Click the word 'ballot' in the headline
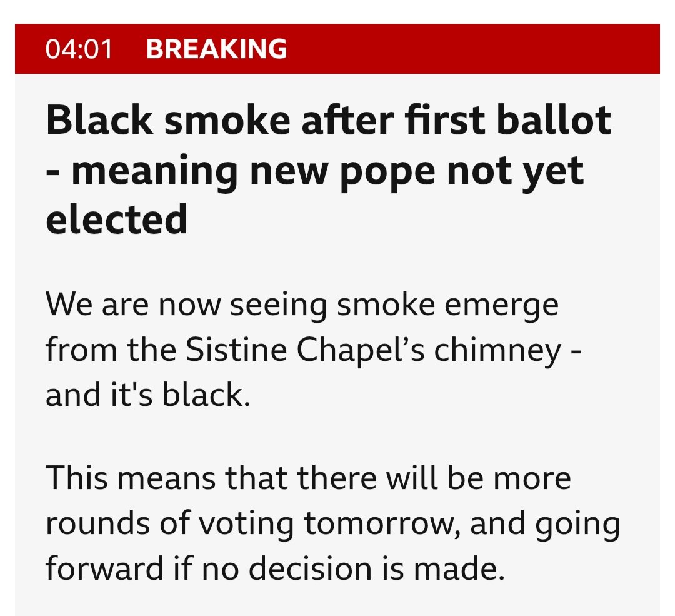675x616 pixels. pos(554,120)
